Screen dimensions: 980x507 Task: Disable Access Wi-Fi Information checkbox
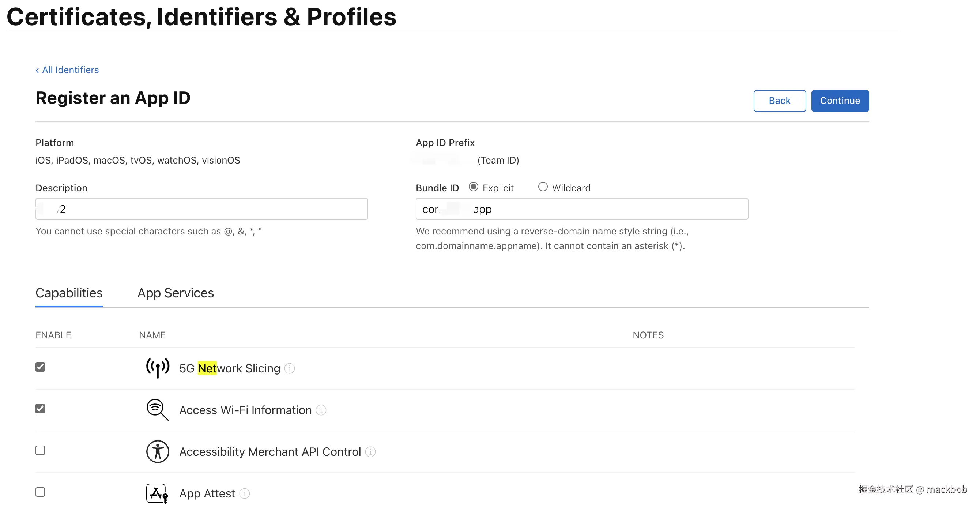point(40,408)
